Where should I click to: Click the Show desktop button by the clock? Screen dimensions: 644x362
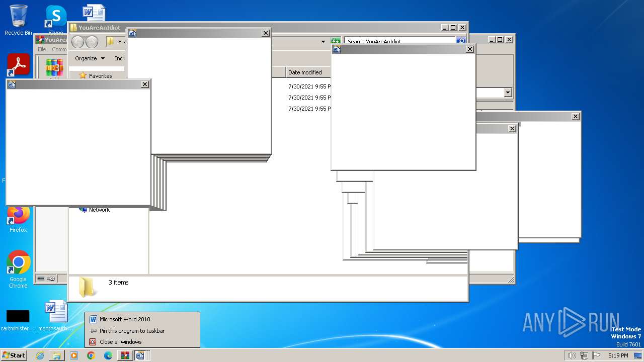click(638, 355)
